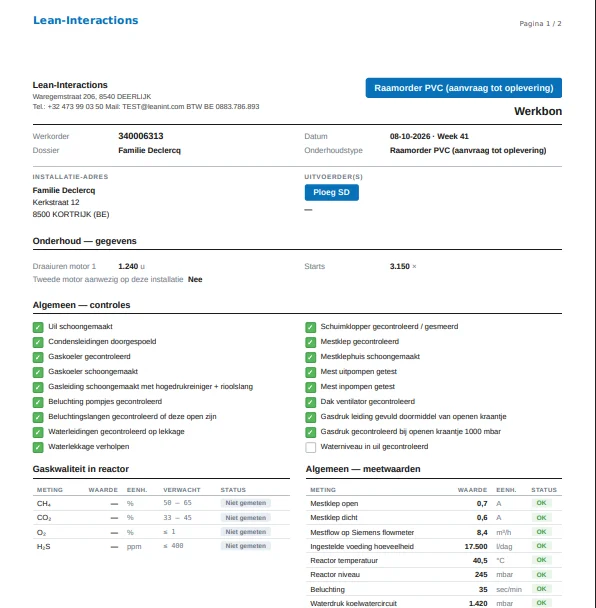Click the 'Ploeg SD' team badge

(x=332, y=192)
